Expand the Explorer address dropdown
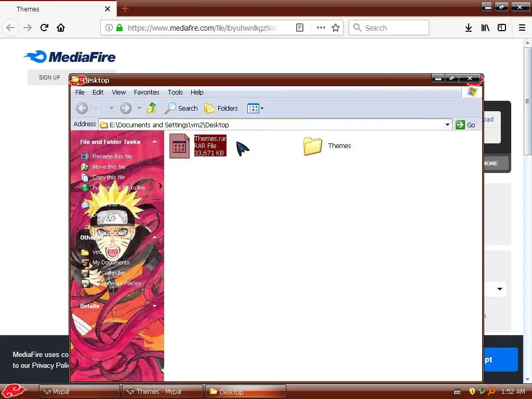 point(447,125)
